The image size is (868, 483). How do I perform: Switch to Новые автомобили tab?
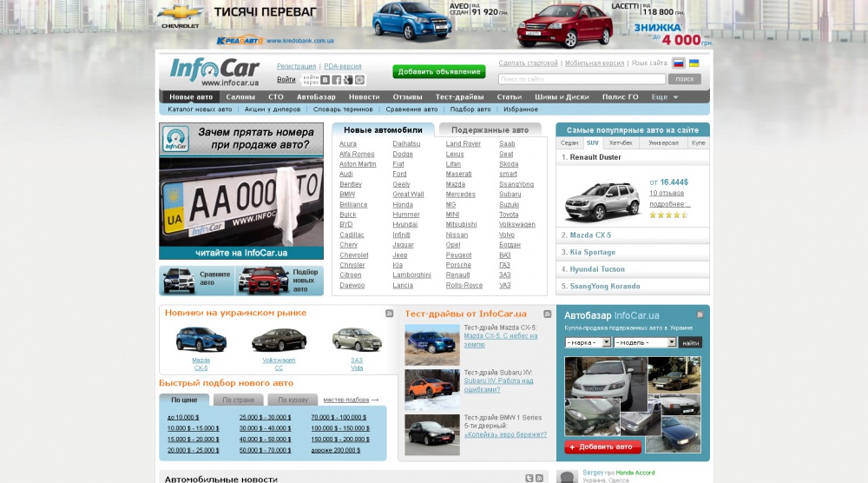point(383,129)
